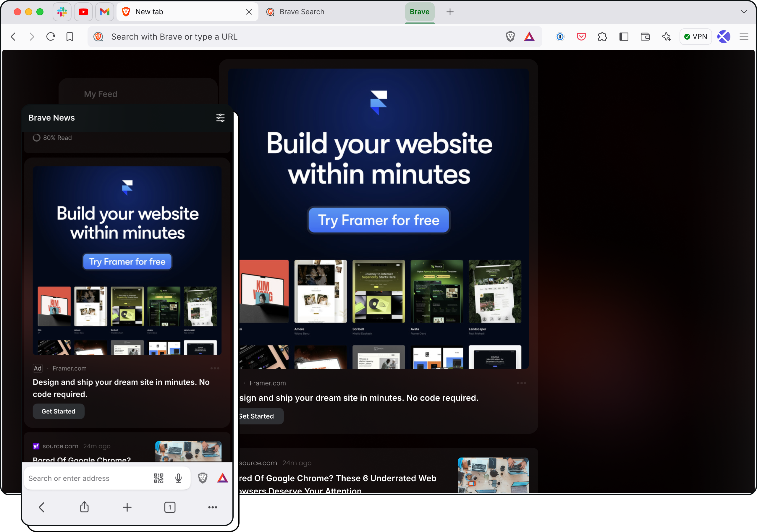This screenshot has height=532, width=757.
Task: Add a new tab in mobile toolbar
Action: pos(127,507)
